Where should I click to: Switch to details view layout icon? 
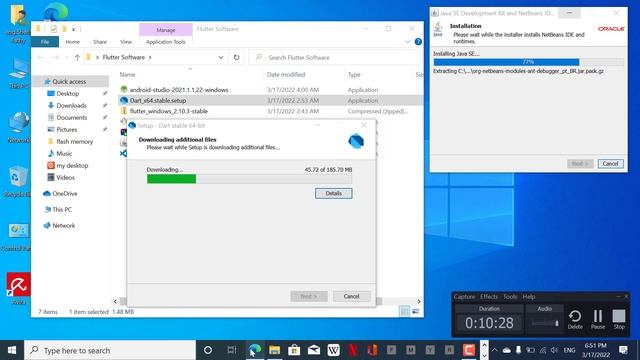point(404,312)
